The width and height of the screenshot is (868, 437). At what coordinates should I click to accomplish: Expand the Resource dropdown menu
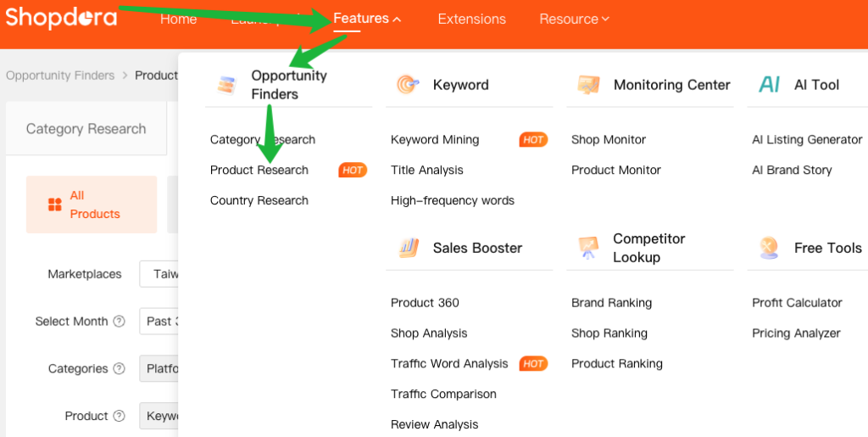[x=574, y=19]
